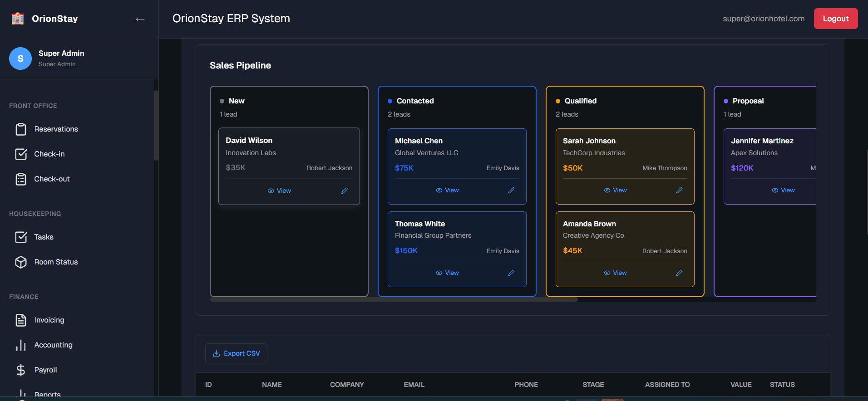Select the Qualified stage heading
This screenshot has width=868, height=401.
(x=581, y=101)
